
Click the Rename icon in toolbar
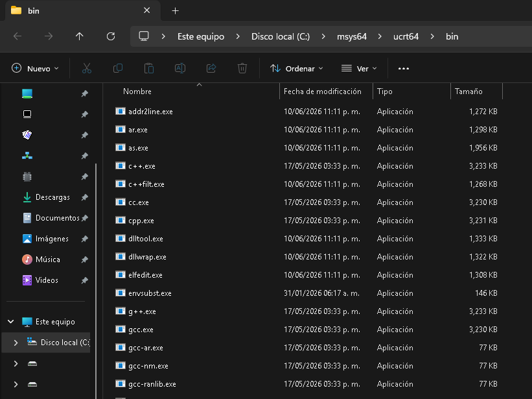click(180, 69)
